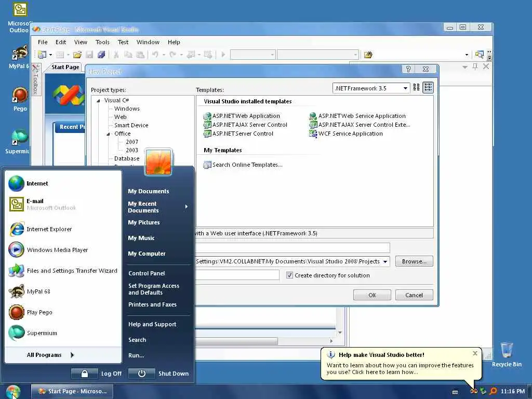
Task: Click the New Project toolbar icon
Action: 42,54
